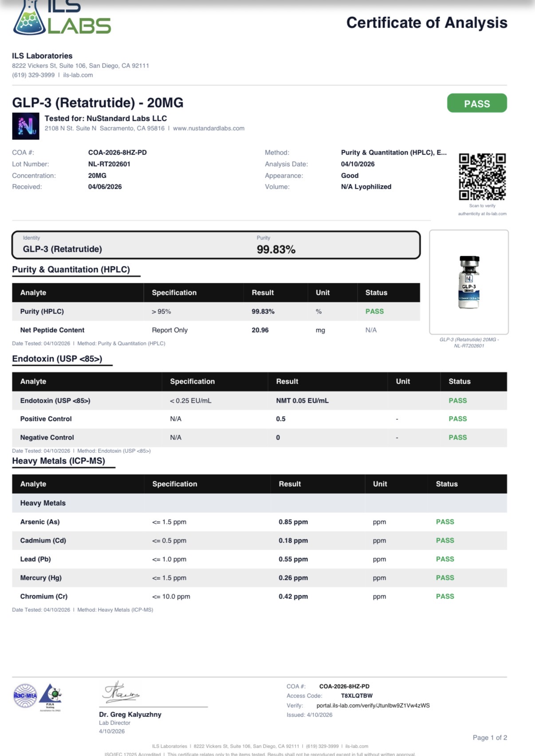Click the Certificate of Analysis title

tap(427, 23)
